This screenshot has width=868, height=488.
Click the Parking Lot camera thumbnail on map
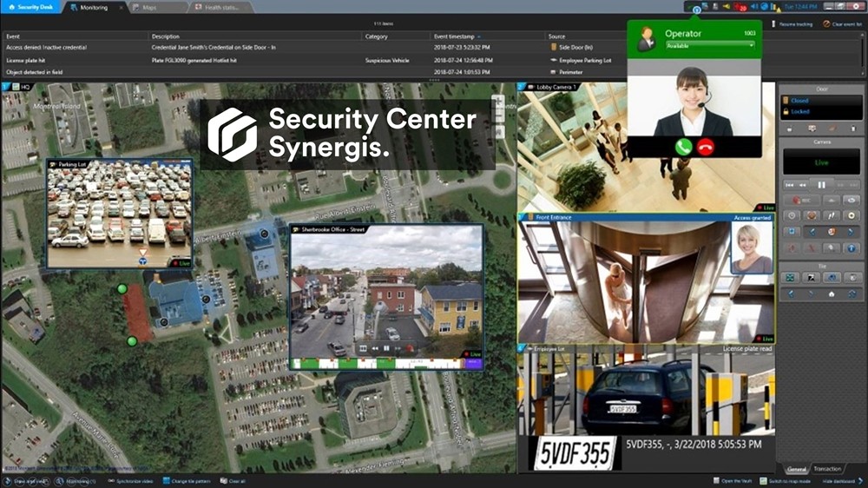119,214
